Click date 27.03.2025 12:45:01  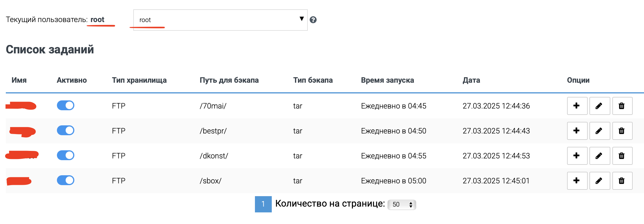click(496, 181)
